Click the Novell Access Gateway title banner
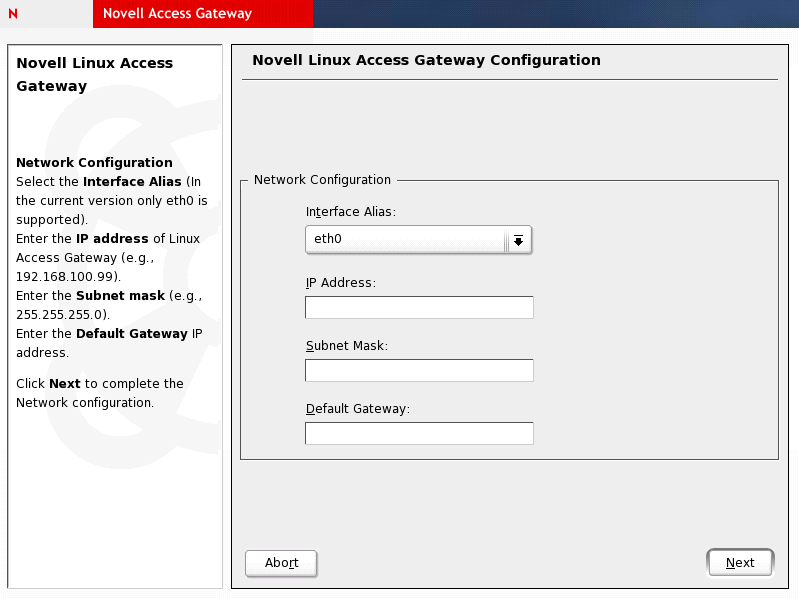The image size is (799, 599). (177, 14)
